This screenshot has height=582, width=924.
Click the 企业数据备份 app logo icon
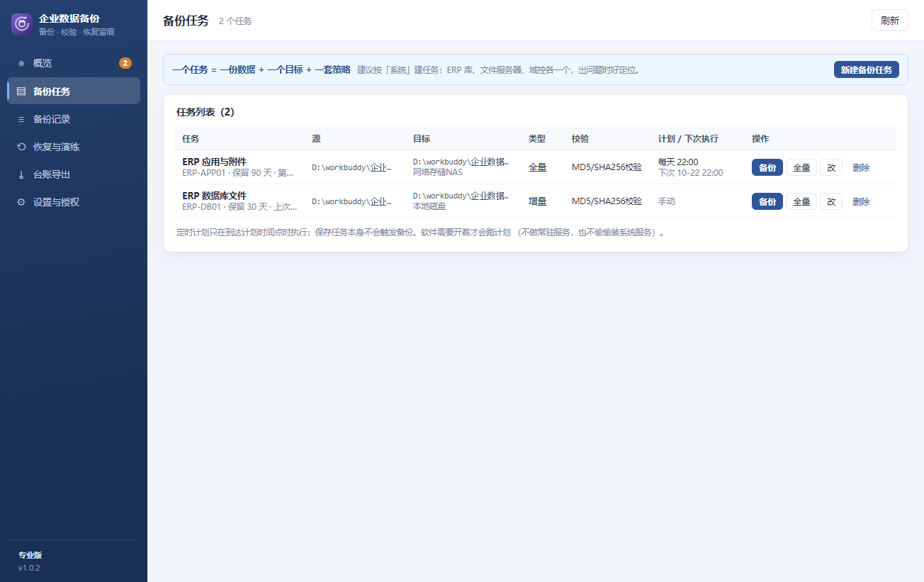tap(22, 23)
